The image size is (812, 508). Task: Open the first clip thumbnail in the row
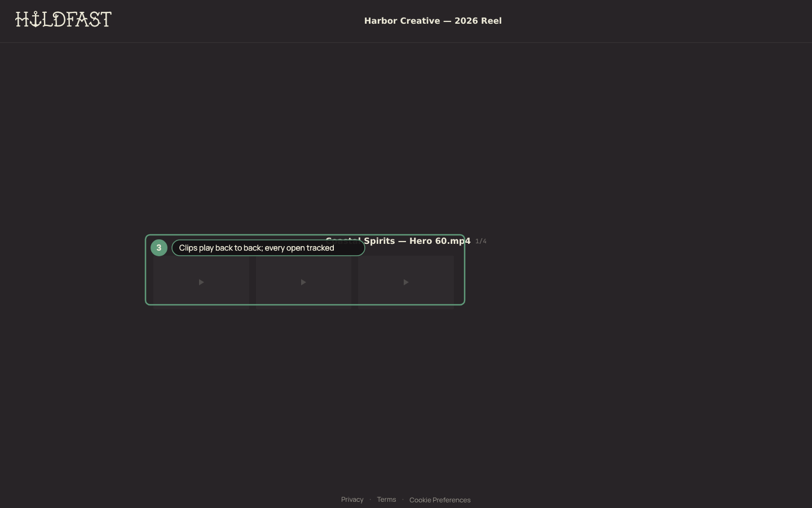pyautogui.click(x=201, y=282)
